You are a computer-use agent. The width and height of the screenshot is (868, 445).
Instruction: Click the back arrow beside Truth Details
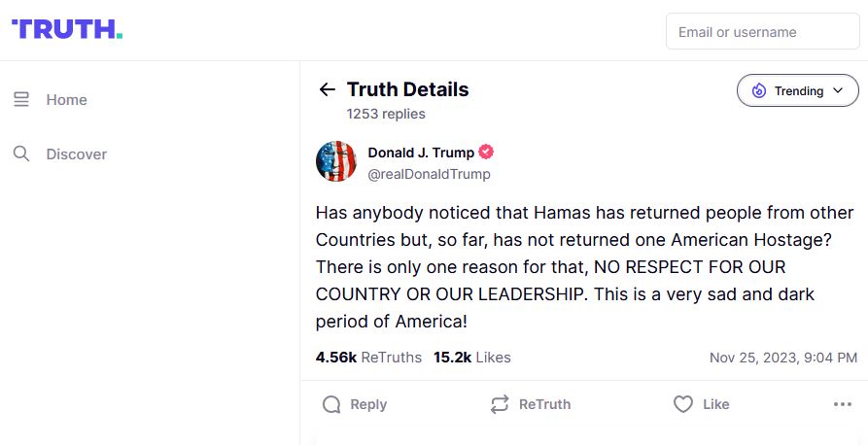(x=327, y=90)
